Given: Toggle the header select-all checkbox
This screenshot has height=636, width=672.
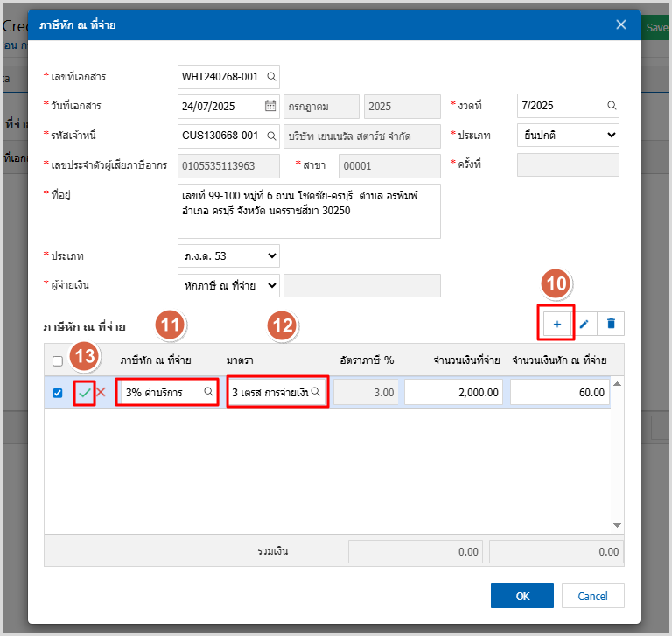Looking at the screenshot, I should click(58, 360).
